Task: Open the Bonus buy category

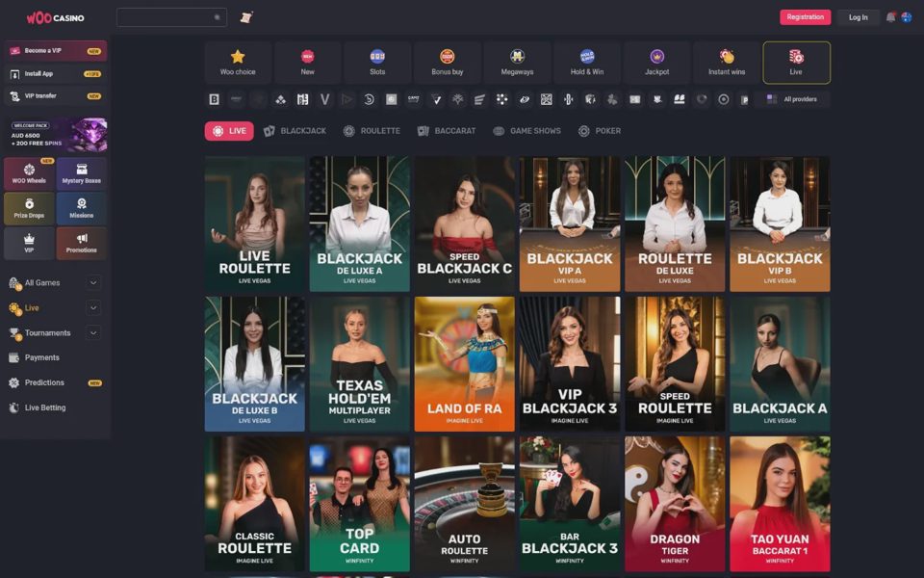Action: 448,63
